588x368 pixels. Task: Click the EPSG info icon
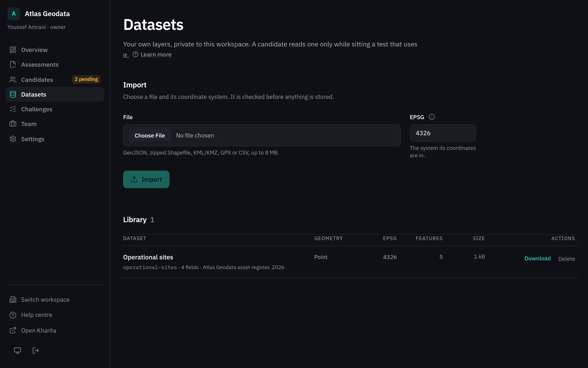click(432, 117)
